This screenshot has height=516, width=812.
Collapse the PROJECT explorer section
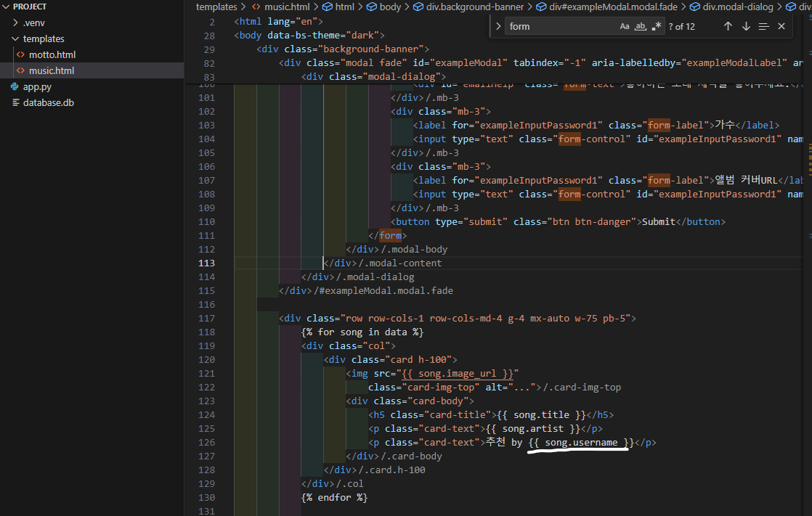tap(7, 7)
